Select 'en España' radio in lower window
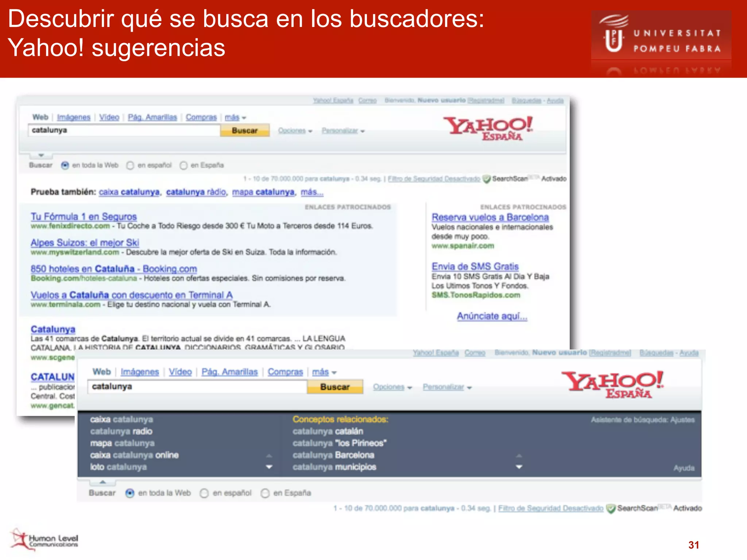This screenshot has width=747, height=560. tap(265, 493)
